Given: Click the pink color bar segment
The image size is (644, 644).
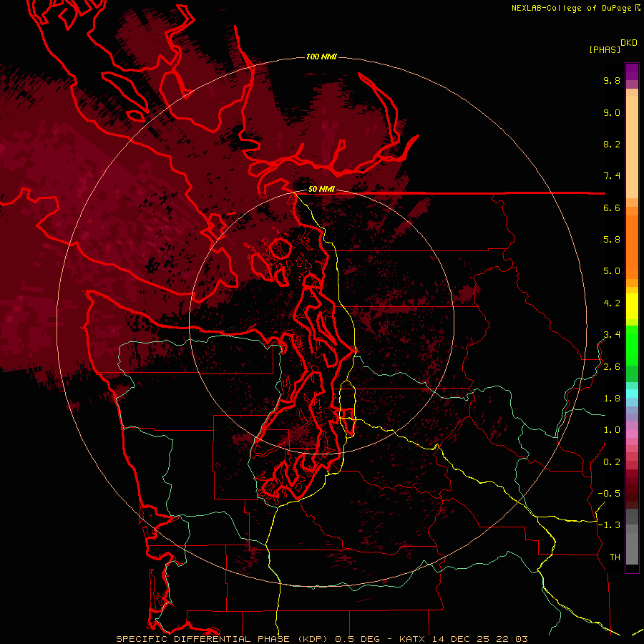Looking at the screenshot, I should 632,434.
